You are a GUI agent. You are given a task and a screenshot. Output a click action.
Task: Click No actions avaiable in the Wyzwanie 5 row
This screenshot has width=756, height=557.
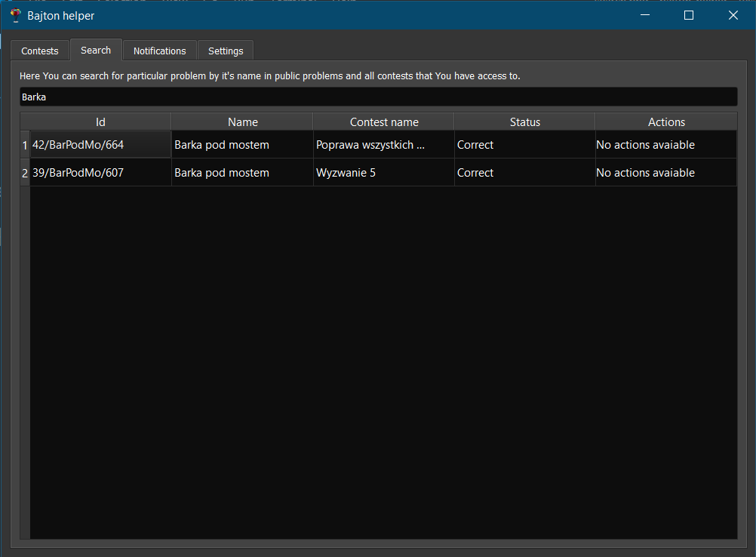pyautogui.click(x=666, y=173)
